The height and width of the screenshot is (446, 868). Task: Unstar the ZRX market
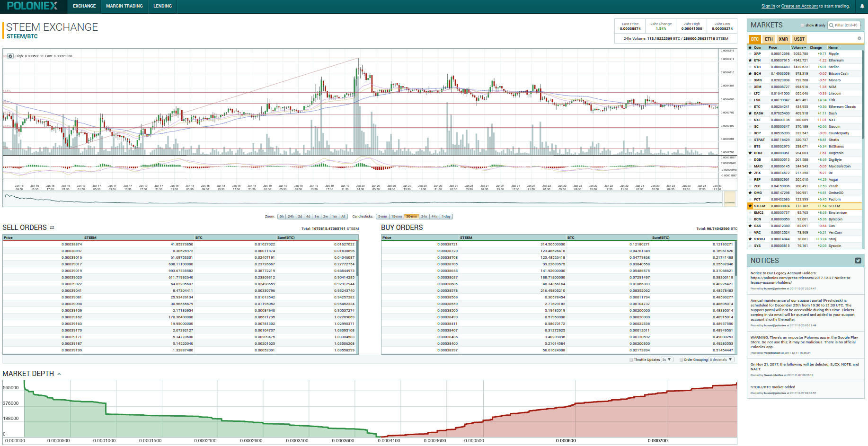(750, 173)
